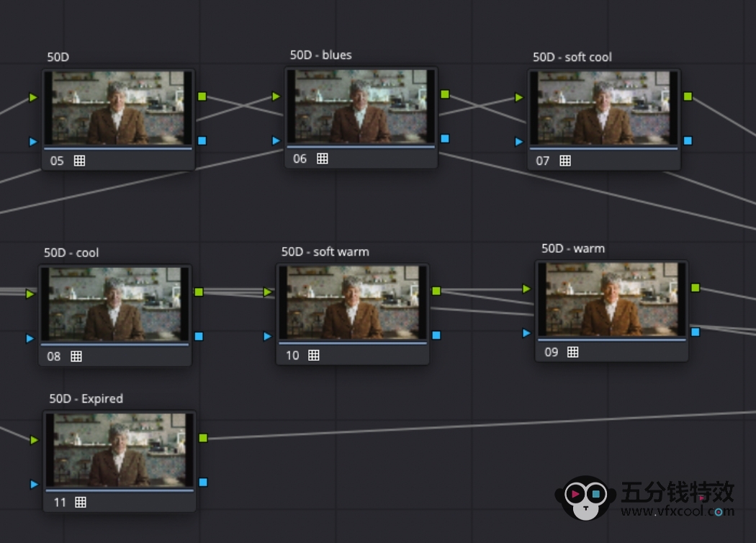Click the '50D - Expired' node label

pos(86,399)
